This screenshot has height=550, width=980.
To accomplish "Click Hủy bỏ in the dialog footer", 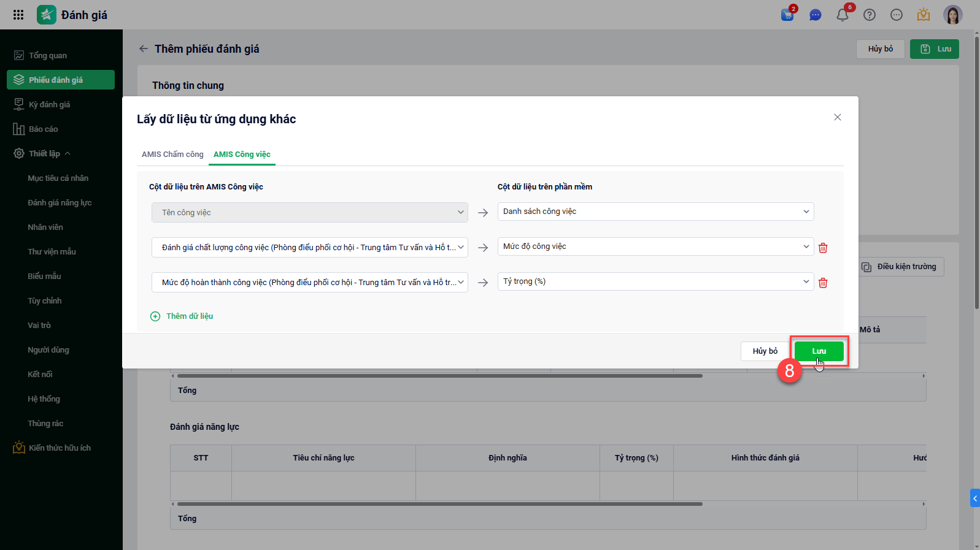I will (x=765, y=351).
